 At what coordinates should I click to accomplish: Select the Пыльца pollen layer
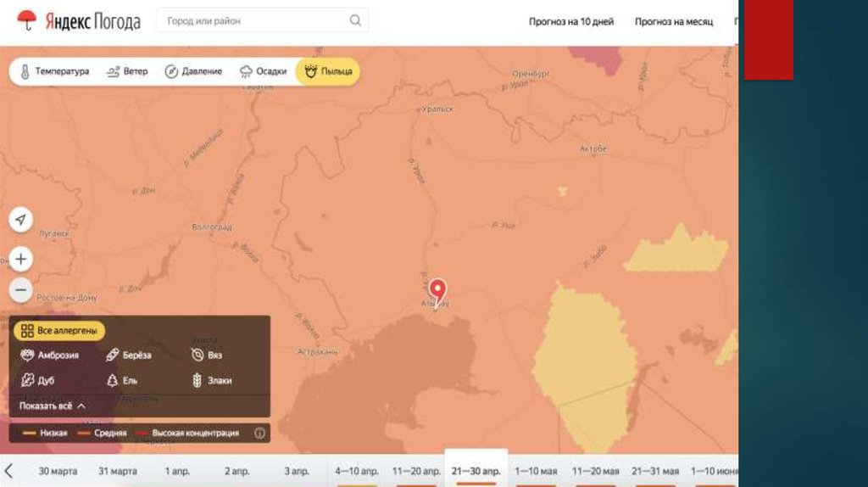coord(328,71)
